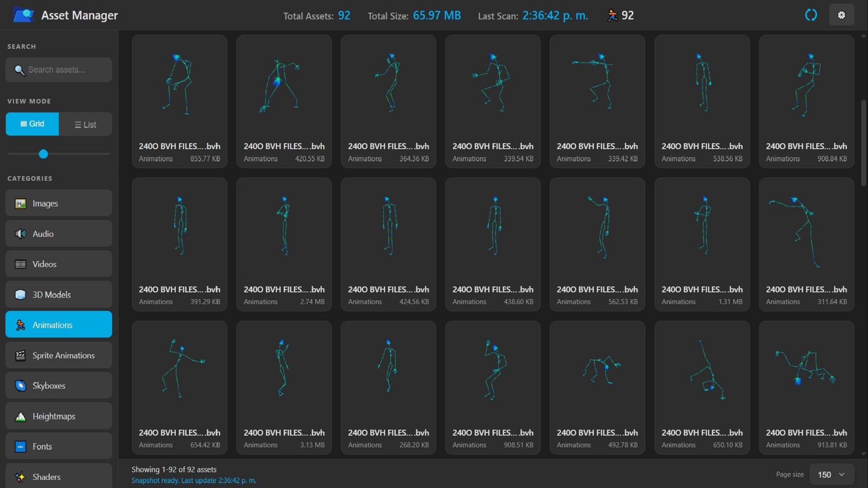
Task: Click the 3D Models cube icon
Action: (x=20, y=295)
